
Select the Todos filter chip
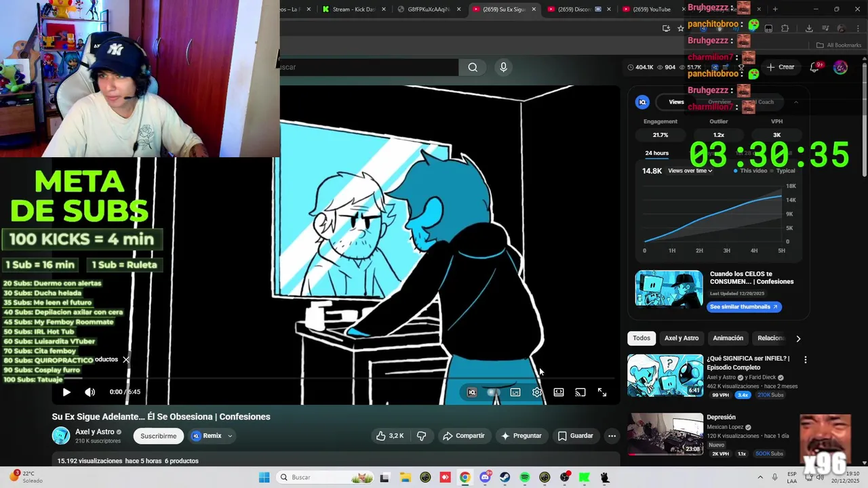[x=642, y=338]
